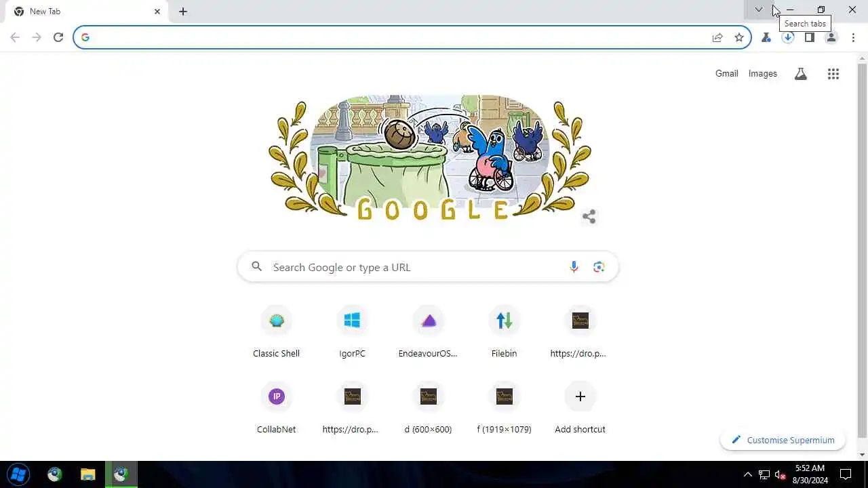This screenshot has width=868, height=488.
Task: Open the downloads toolbar icon
Action: click(x=788, y=37)
